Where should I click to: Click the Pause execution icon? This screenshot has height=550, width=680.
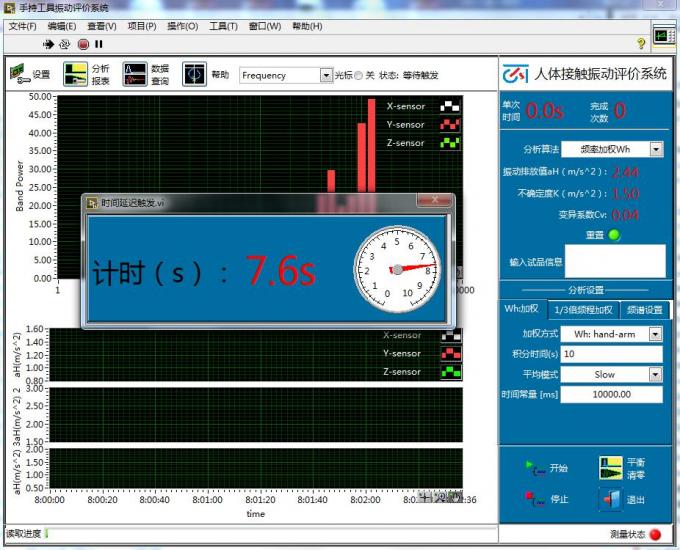pos(99,44)
